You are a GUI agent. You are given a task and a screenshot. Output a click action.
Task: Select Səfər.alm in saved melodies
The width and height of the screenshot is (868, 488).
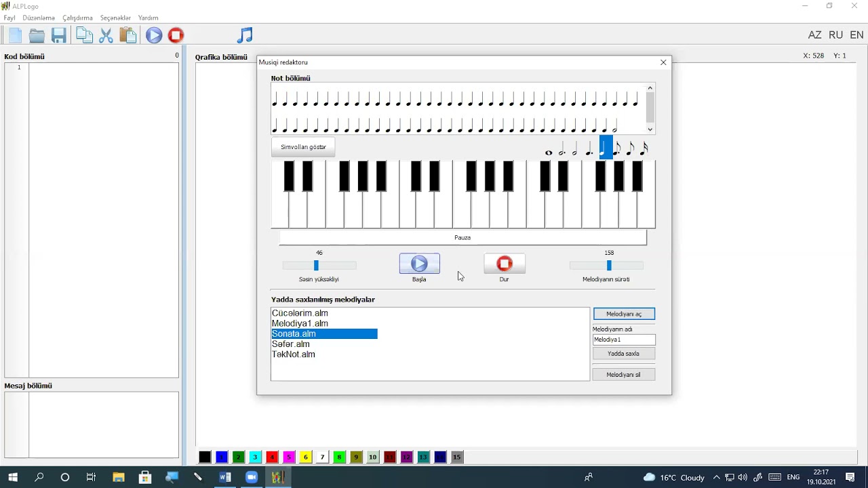291,344
